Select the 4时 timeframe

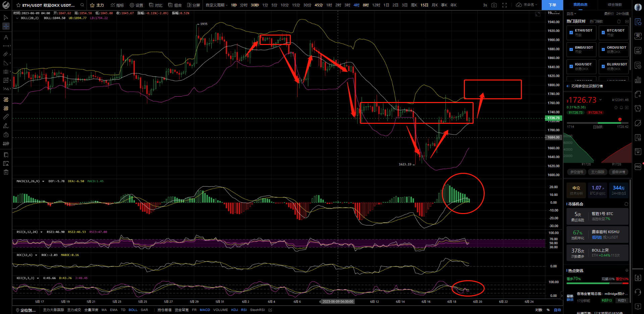tap(356, 5)
